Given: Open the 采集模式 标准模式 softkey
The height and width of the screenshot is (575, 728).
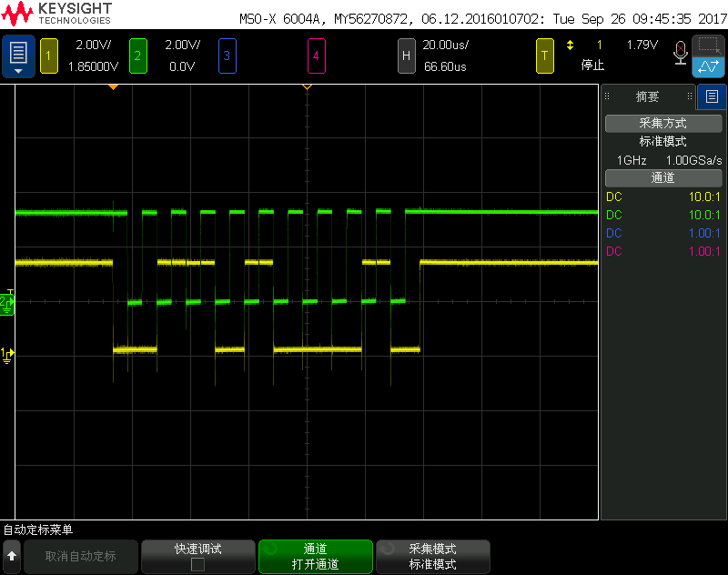Looking at the screenshot, I should click(x=433, y=556).
